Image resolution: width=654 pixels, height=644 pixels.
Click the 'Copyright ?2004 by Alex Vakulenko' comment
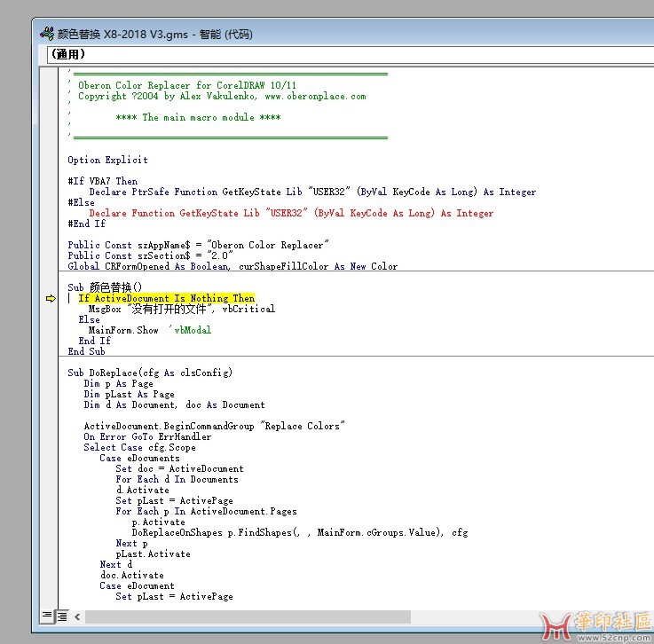pyautogui.click(x=222, y=97)
